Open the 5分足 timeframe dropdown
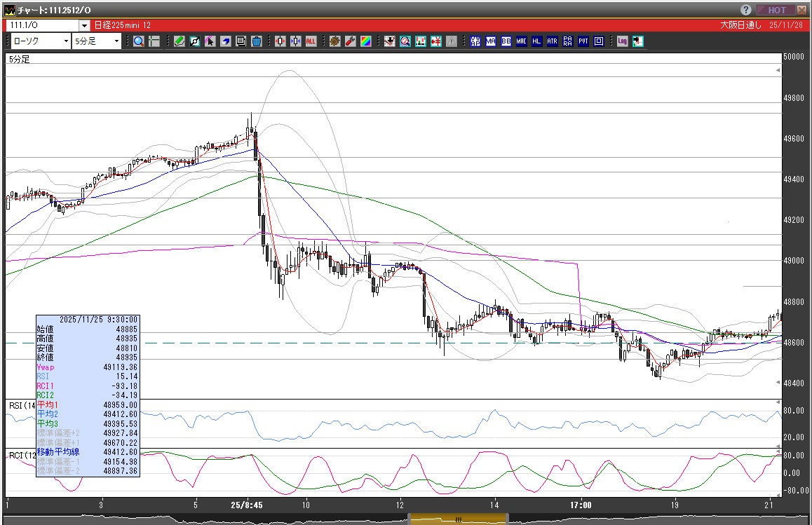The width and height of the screenshot is (812, 525). 117,41
